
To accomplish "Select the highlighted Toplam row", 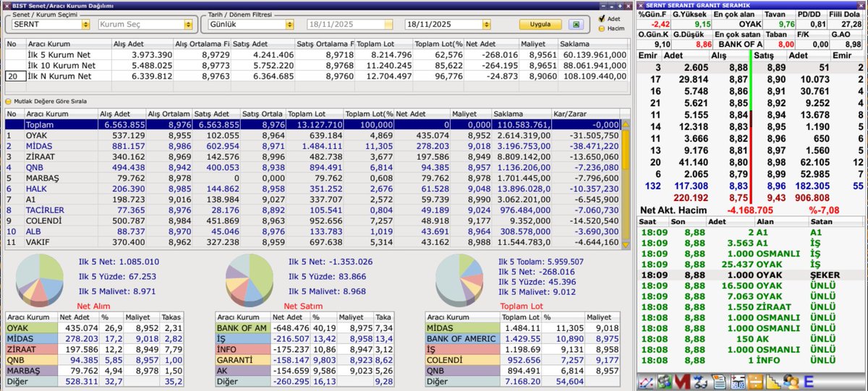I will [313, 124].
